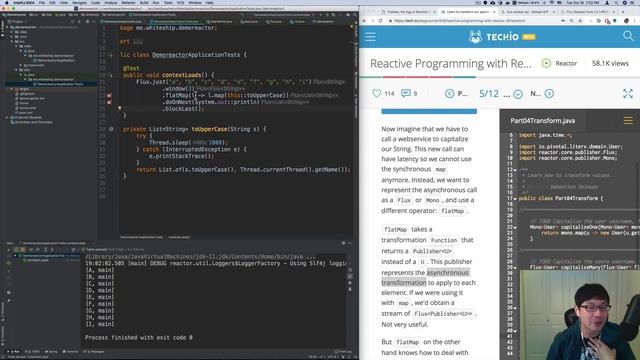Collapse the demoreactor root folder
Screen dimensions: 640x360
coord(7,27)
